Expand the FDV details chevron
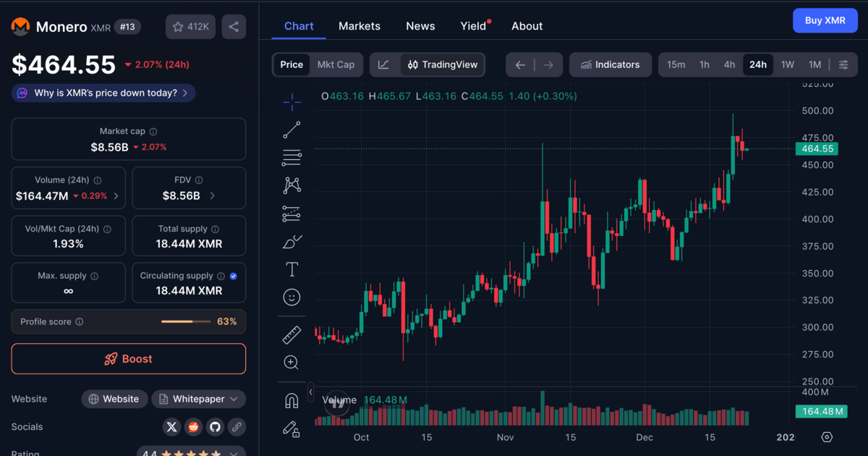Image resolution: width=868 pixels, height=456 pixels. 212,196
